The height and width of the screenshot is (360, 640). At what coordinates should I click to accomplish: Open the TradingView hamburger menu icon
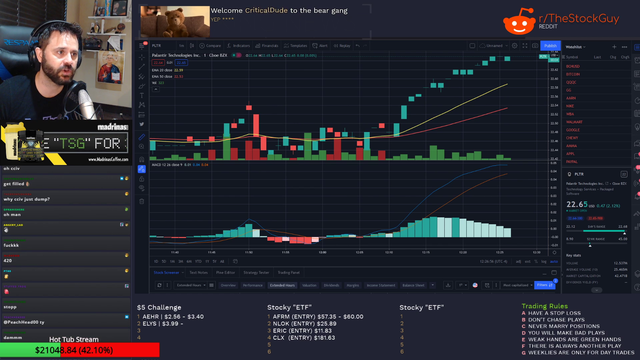tap(141, 46)
